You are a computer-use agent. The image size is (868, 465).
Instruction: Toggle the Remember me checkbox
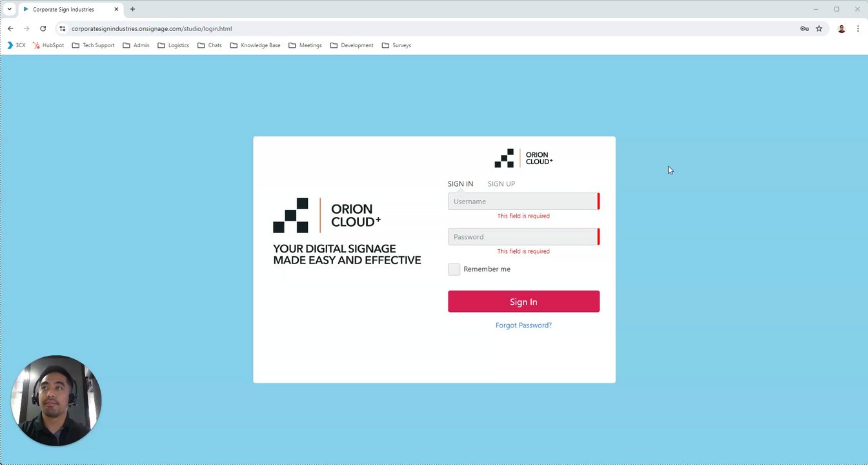(454, 269)
